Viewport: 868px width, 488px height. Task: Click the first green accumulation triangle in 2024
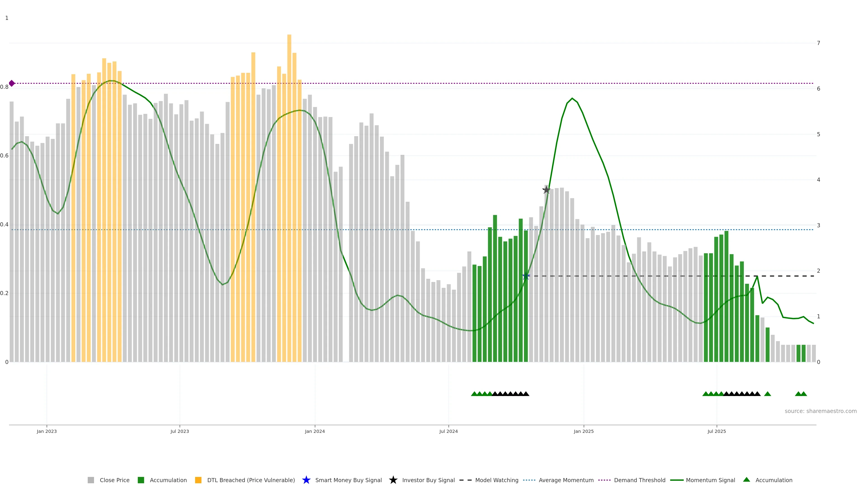(474, 394)
